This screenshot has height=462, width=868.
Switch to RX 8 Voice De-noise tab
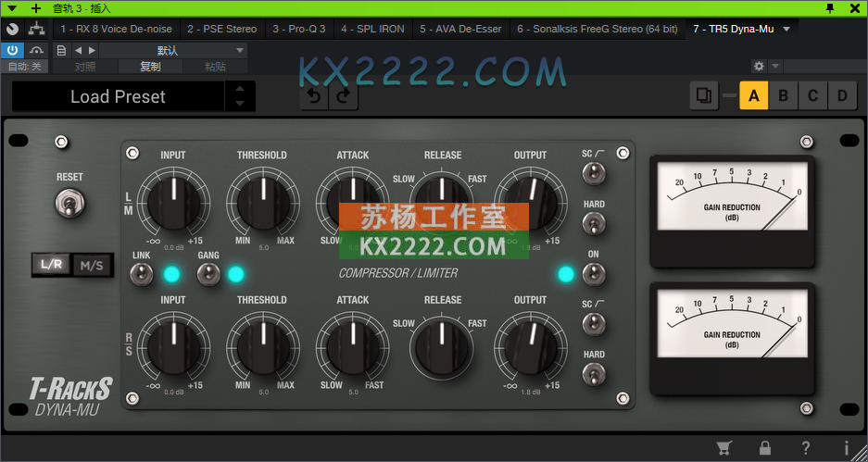116,29
